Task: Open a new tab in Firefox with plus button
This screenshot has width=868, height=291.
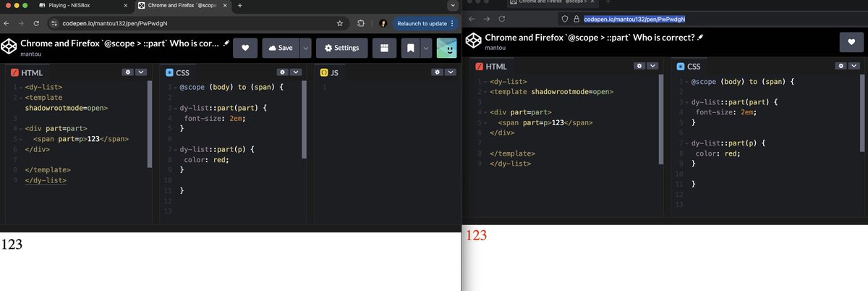Action: point(608,2)
